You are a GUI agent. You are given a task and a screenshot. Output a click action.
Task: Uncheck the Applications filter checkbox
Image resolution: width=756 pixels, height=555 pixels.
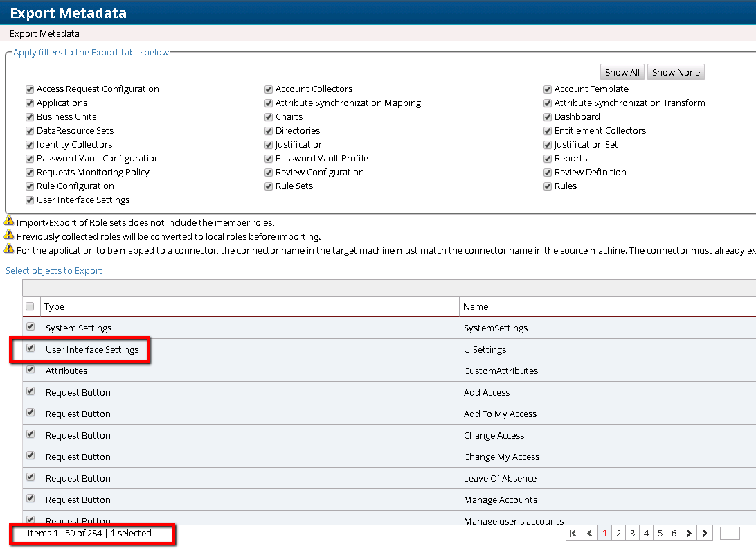coord(30,103)
